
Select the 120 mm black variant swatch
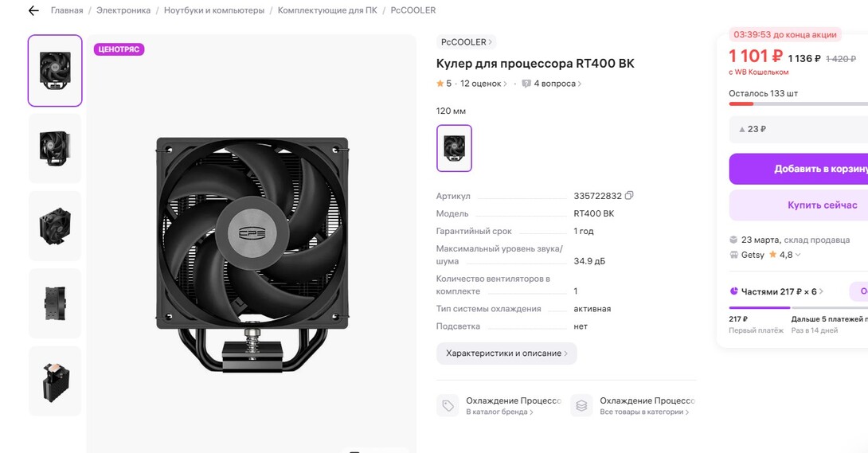pos(454,148)
